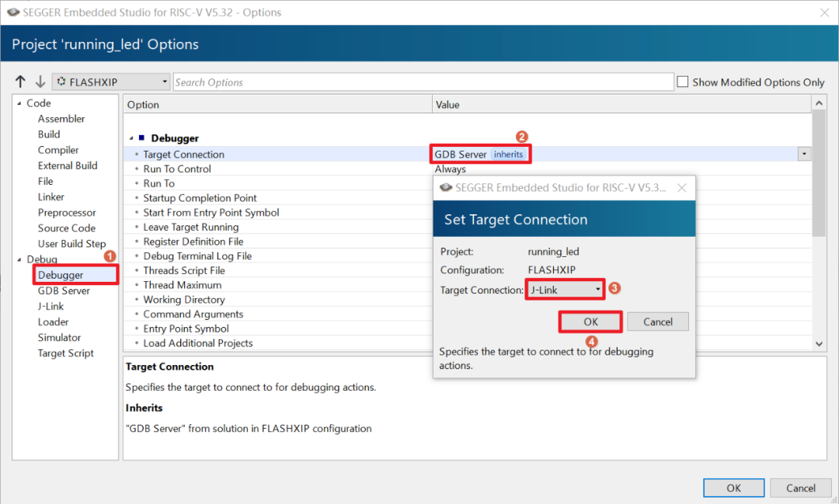The image size is (839, 504).
Task: Open the FLASHXIP configuration dropdown
Action: pyautogui.click(x=111, y=82)
